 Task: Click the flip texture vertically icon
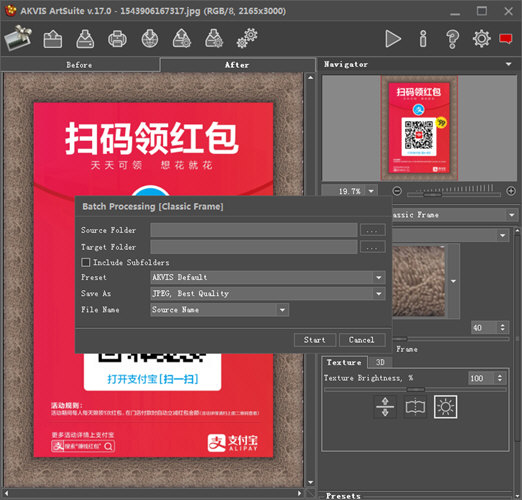click(385, 407)
